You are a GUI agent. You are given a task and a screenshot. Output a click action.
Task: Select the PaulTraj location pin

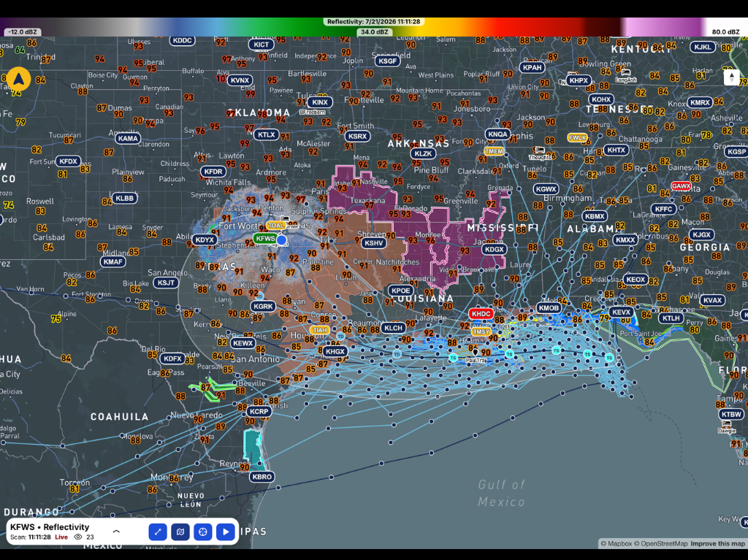[x=475, y=354]
